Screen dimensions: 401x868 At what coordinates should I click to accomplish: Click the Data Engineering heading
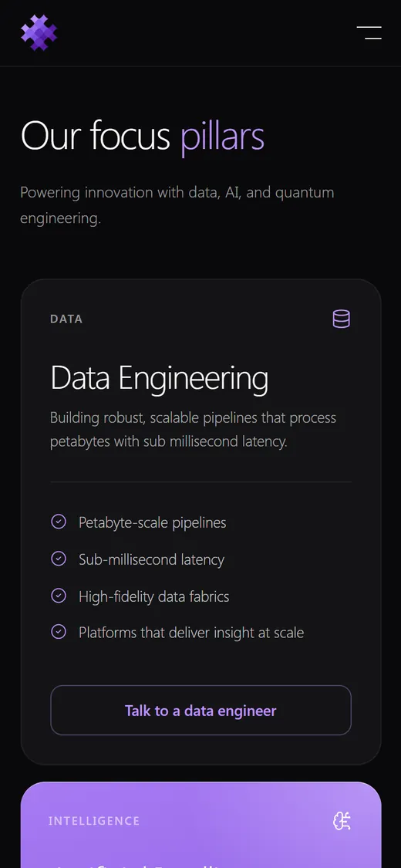(x=160, y=379)
